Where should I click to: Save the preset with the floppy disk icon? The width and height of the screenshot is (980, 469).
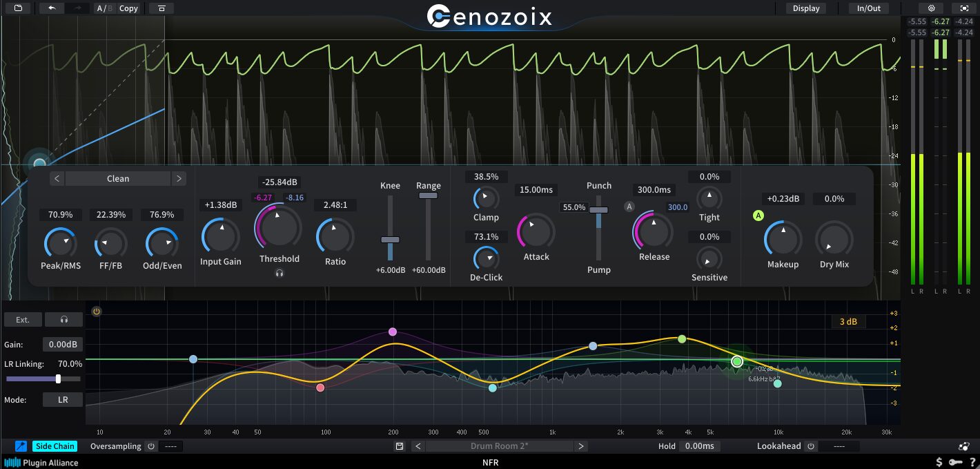pyautogui.click(x=399, y=446)
